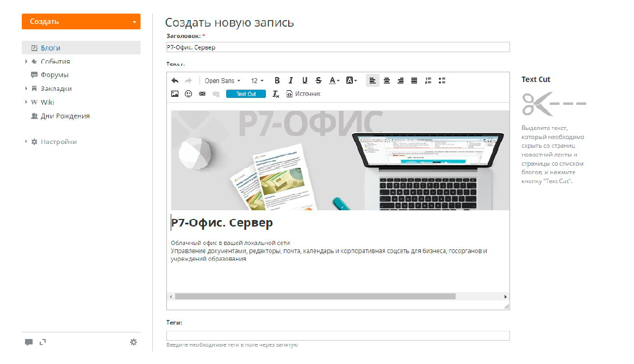Open the background color picker

(351, 80)
